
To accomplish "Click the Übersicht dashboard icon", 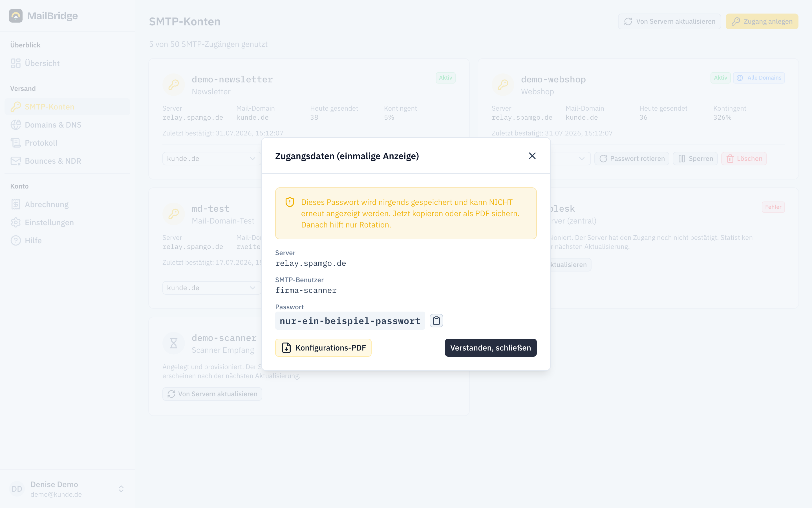I will [16, 63].
